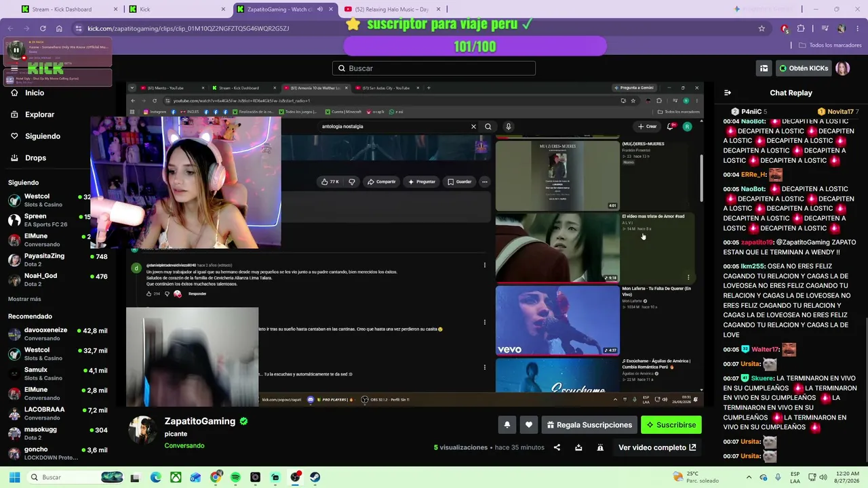Viewport: 868px width, 488px height.
Task: Collapse the Chat Replay panel icon
Action: pos(728,93)
